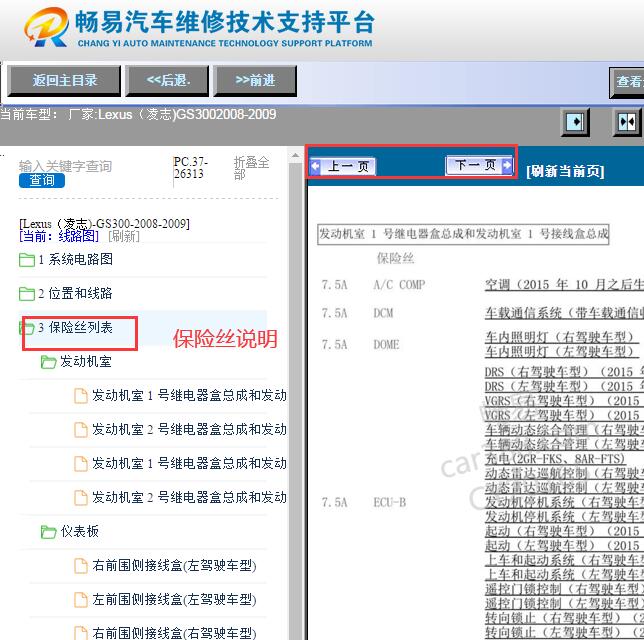644x640 pixels.
Task: Open VGRS（左驾驶车型）link
Action: tap(564, 415)
